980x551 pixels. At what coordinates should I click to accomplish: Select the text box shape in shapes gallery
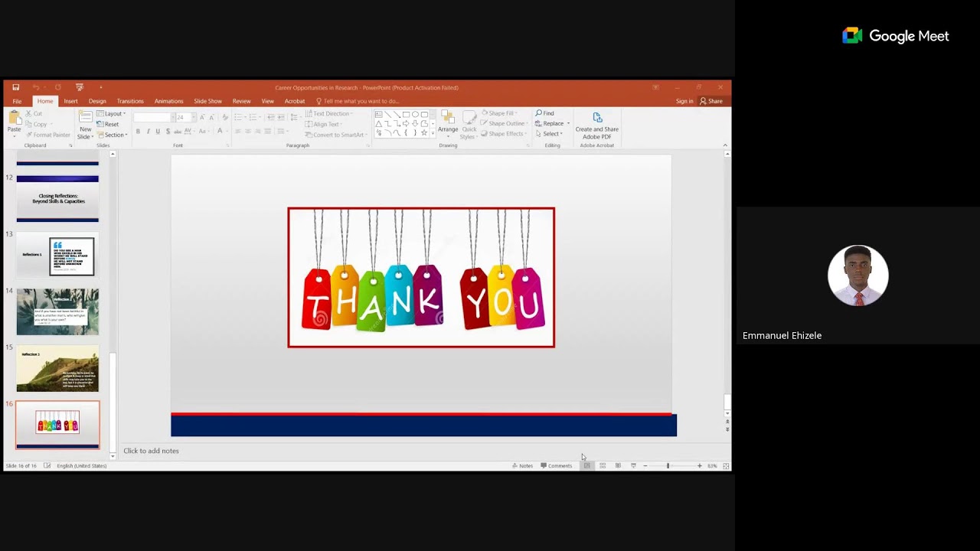point(378,114)
